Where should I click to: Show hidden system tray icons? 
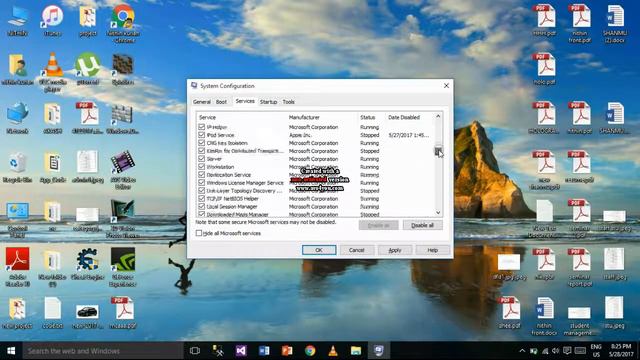click(522, 351)
